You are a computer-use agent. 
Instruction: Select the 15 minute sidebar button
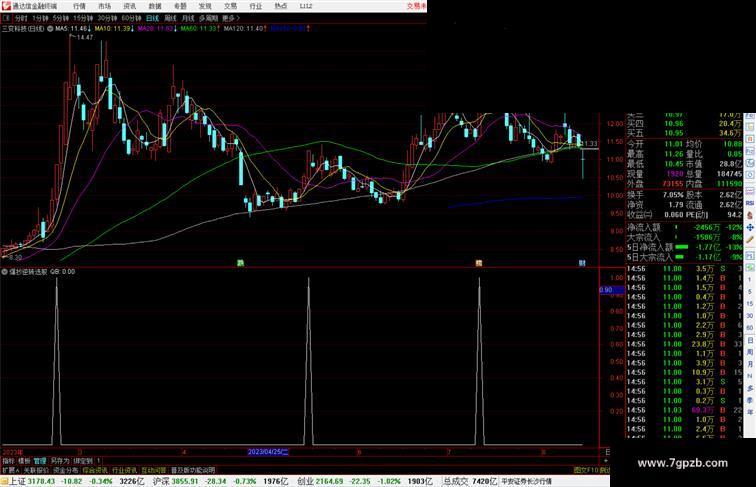(x=750, y=304)
